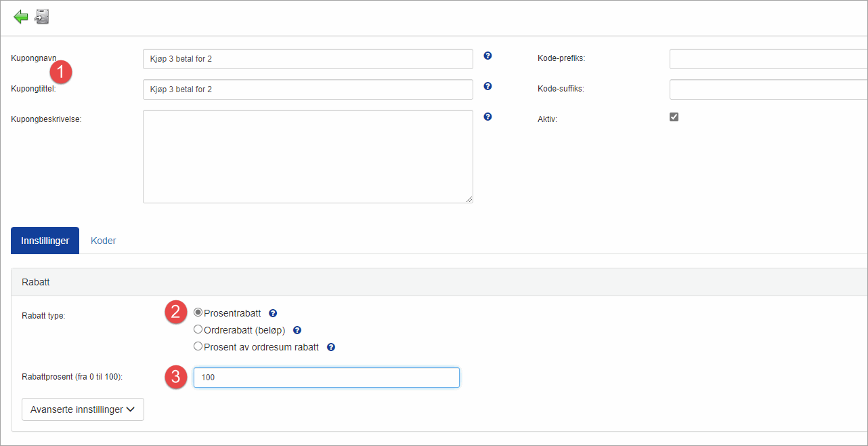Show help for Prosent av ordresum rabatt
The image size is (868, 446).
click(331, 347)
